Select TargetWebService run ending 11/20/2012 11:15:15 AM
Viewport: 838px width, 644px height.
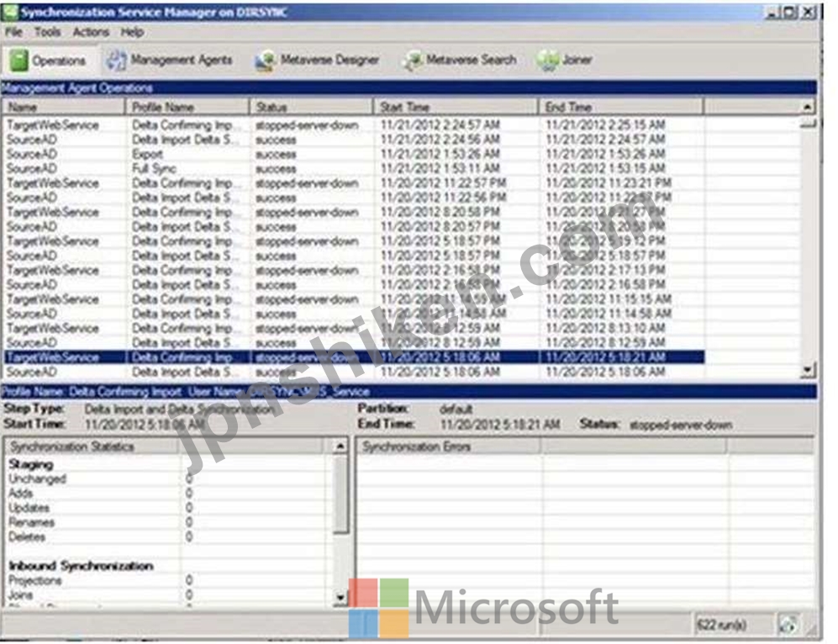tap(354, 299)
